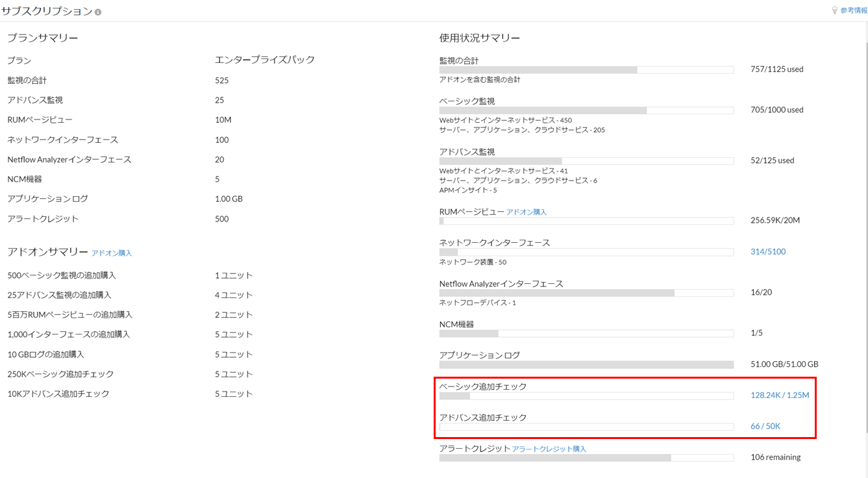Open the 参考情報 link
This screenshot has width=868, height=478.
click(853, 10)
